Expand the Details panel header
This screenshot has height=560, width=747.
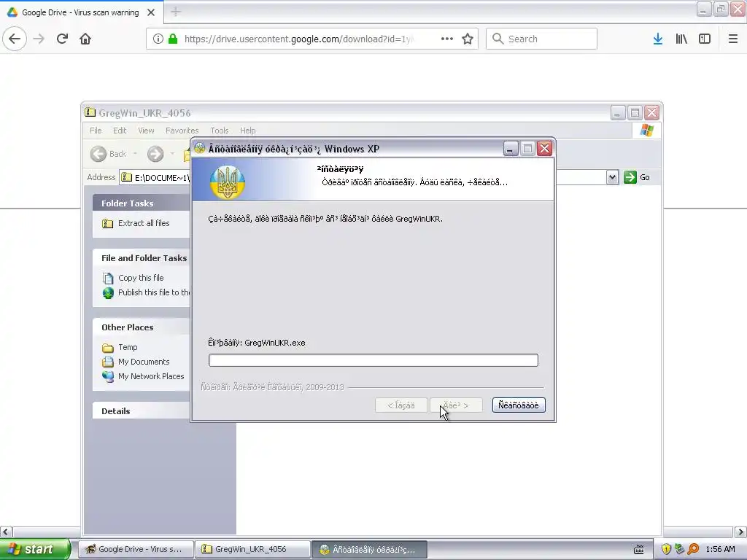[x=142, y=411]
